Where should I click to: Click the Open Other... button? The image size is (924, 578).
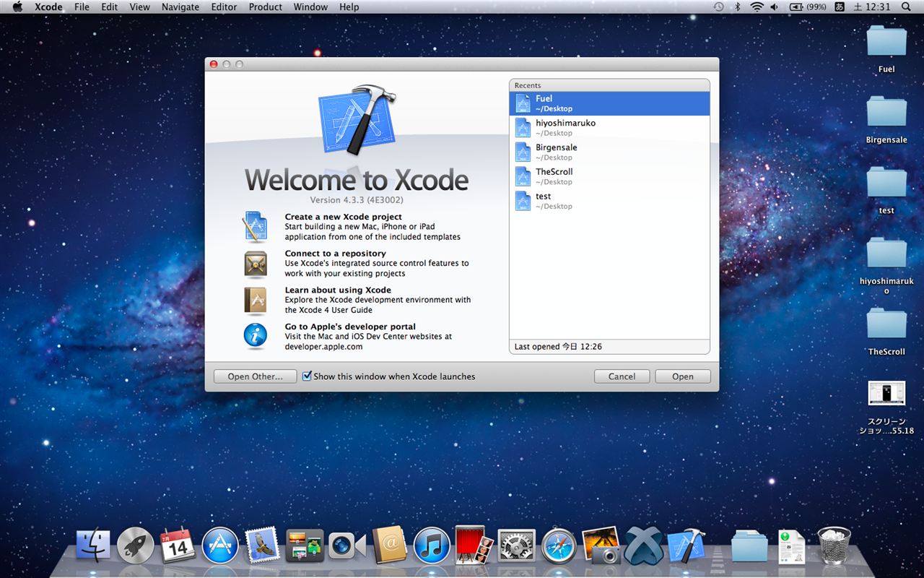255,376
